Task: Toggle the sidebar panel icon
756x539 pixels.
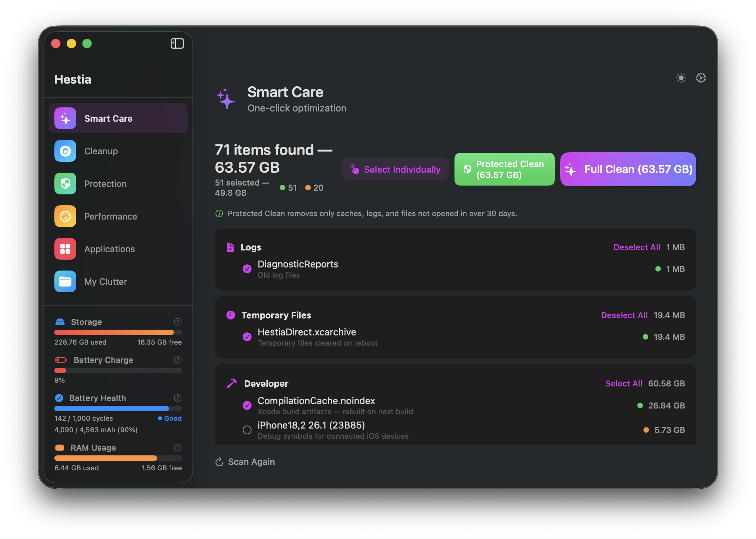Action: 177,44
